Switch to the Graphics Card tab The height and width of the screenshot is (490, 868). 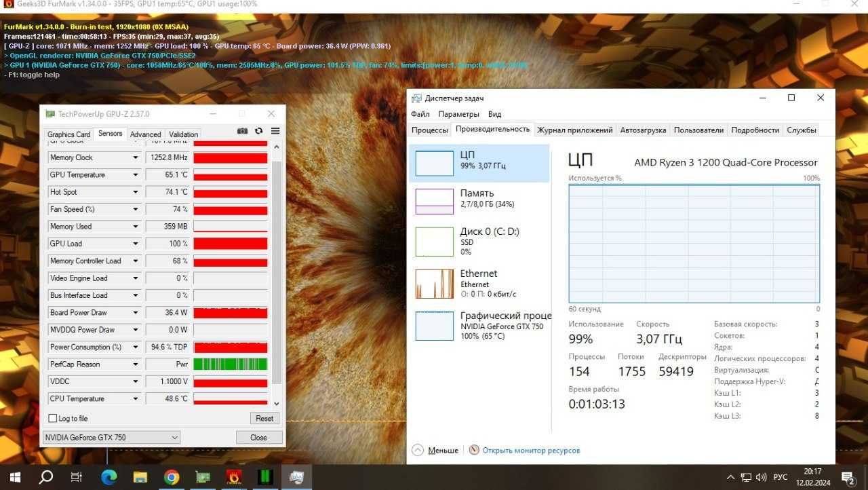coord(68,134)
